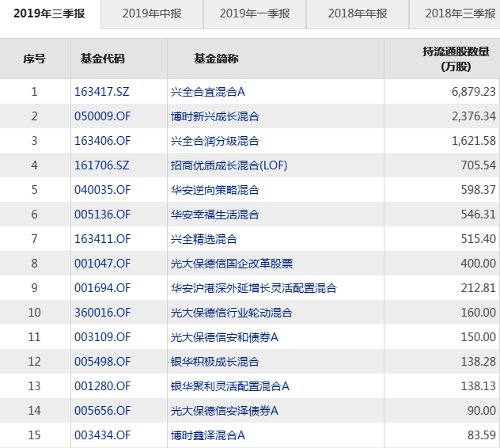Select the holdings value 515.40
Screen dimensions: 500x448
click(479, 239)
